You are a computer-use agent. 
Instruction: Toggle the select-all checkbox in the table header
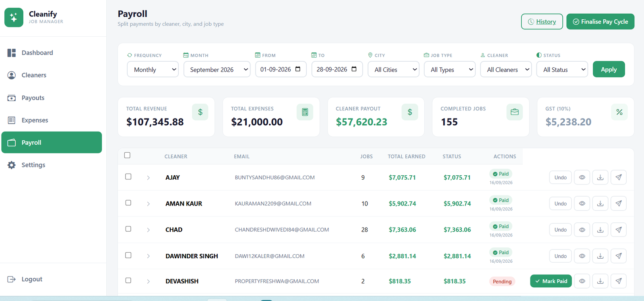(127, 155)
